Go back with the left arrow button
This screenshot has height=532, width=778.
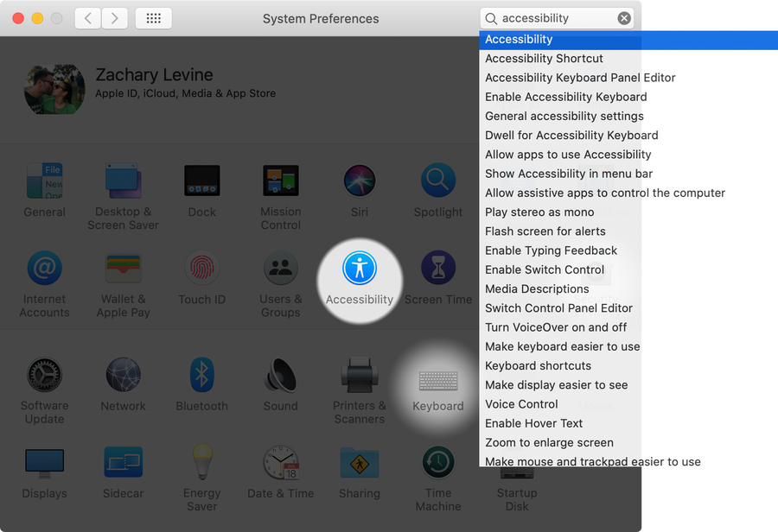tap(87, 18)
